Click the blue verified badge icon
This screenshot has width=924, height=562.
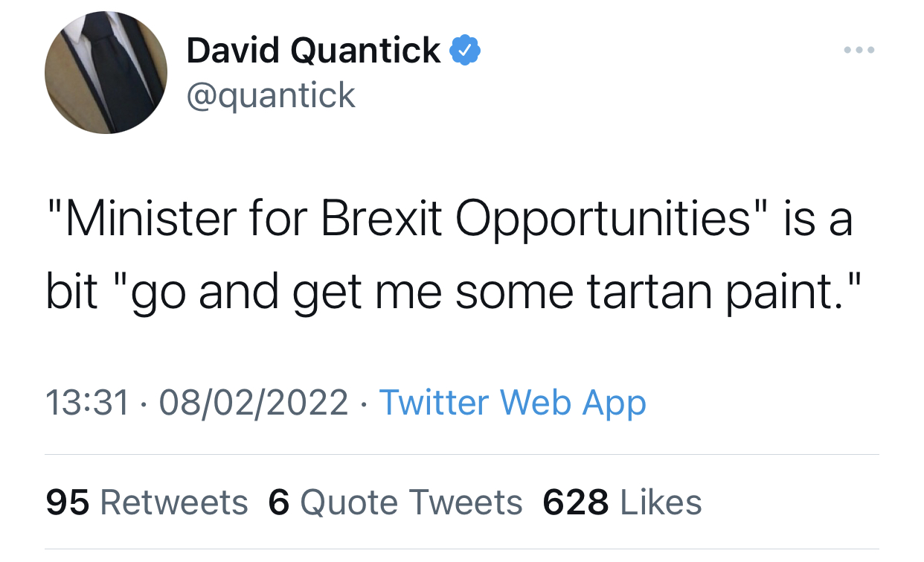click(465, 51)
